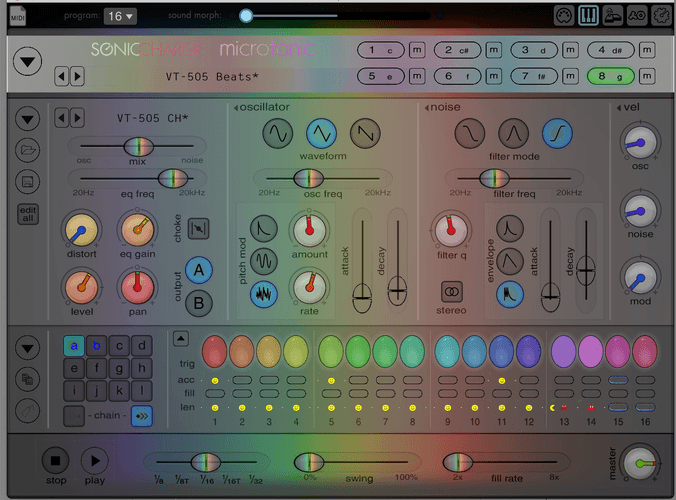Viewport: 676px width, 500px height.
Task: Click the infinity-shaped icon in top bar
Action: [637, 16]
